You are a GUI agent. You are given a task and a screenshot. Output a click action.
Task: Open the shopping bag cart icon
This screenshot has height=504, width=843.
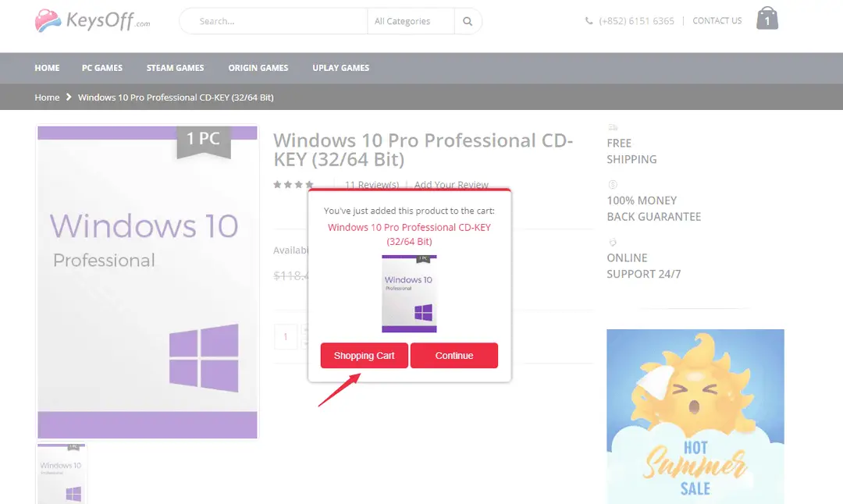pyautogui.click(x=767, y=18)
